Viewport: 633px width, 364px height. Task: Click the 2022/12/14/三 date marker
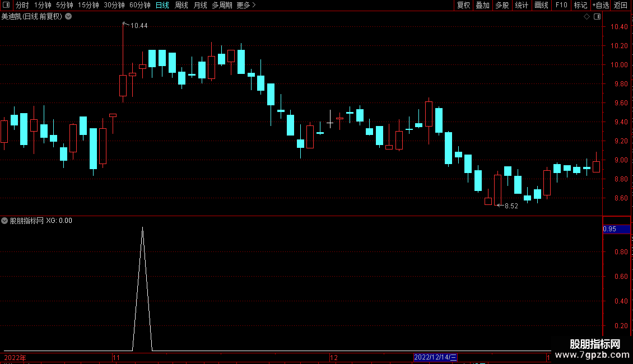tap(435, 357)
